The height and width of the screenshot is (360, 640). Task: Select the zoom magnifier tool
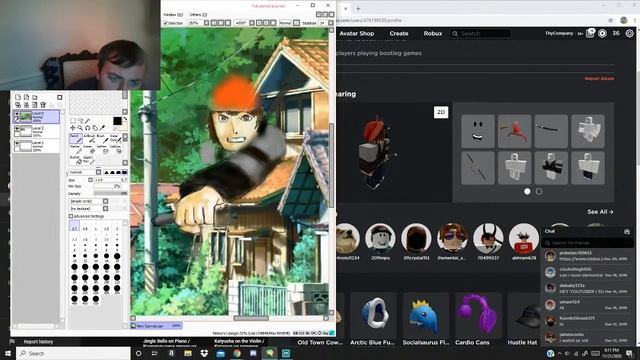[80, 128]
